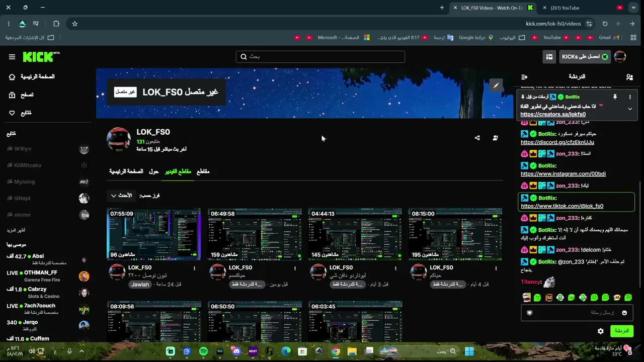Click the chat message input field

click(577, 313)
